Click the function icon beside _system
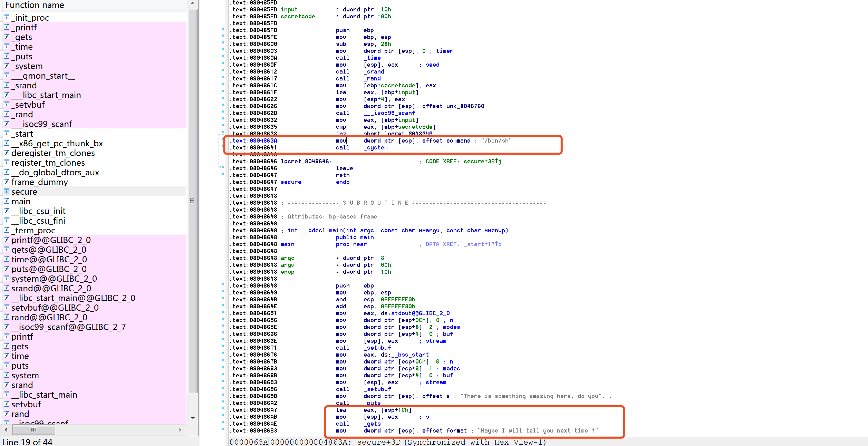Image resolution: width=868 pixels, height=446 pixels. (x=7, y=66)
